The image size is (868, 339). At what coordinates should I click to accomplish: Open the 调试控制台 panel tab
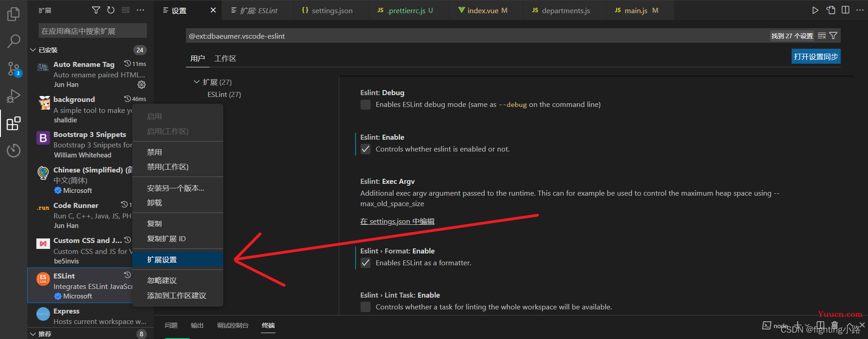click(x=232, y=325)
